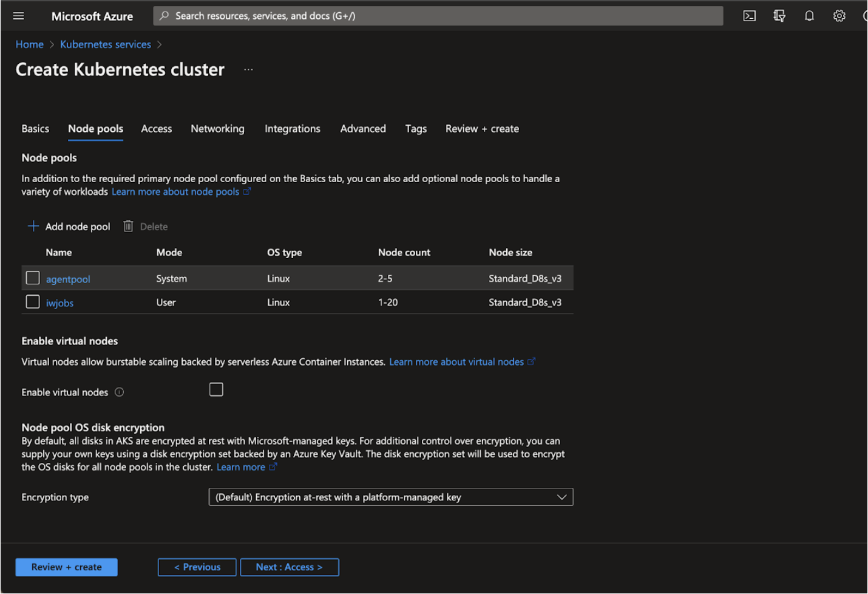Follow Learn more about virtual nodes link
Screen dimensions: 868x594
coord(456,362)
